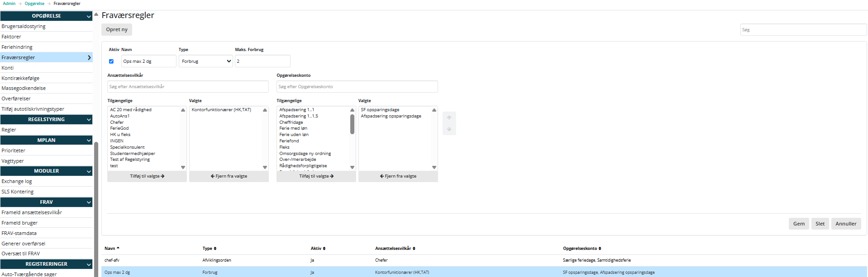Collapse the MODULER sidebar section
Image resolution: width=868 pixels, height=277 pixels.
pos(89,171)
